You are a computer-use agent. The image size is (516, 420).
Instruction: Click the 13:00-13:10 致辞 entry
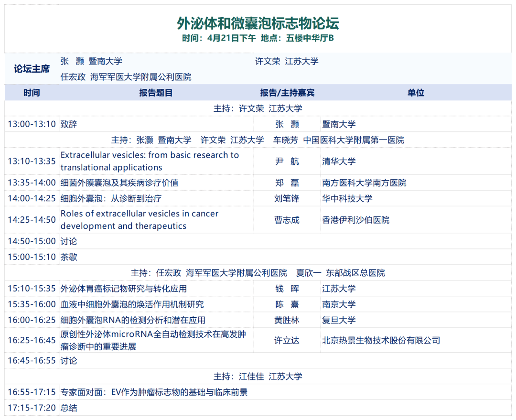(69, 124)
